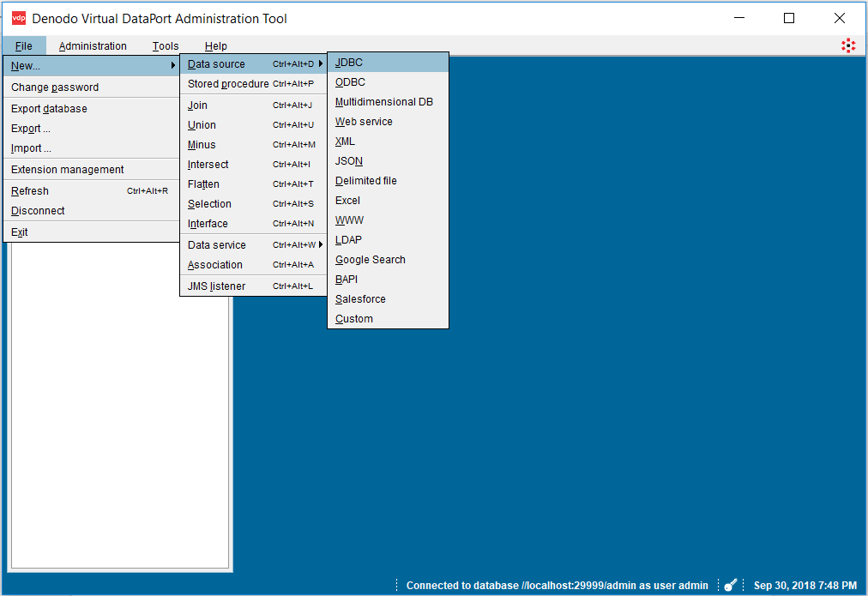Choose XML data source
868x596 pixels.
pyautogui.click(x=388, y=141)
